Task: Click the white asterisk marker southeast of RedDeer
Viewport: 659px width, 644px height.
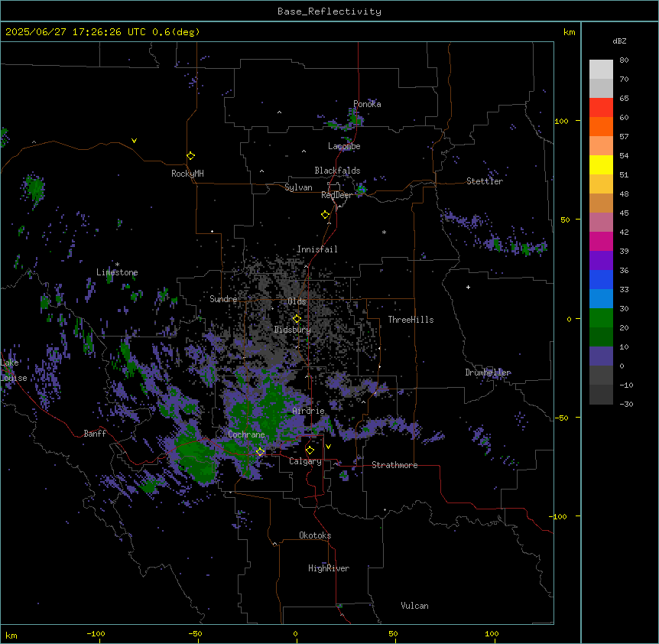Action: tap(384, 232)
